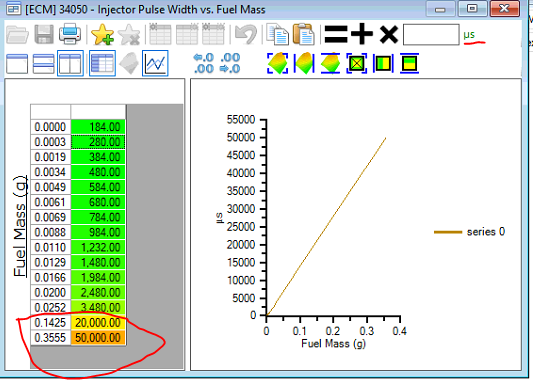533x384 pixels.
Task: Click the Print table icon
Action: (70, 34)
